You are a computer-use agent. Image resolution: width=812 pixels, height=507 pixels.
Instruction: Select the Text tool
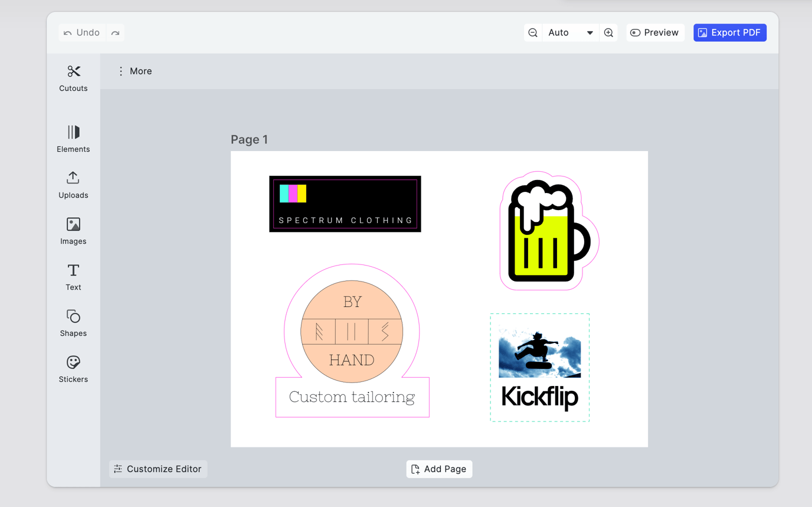click(73, 276)
